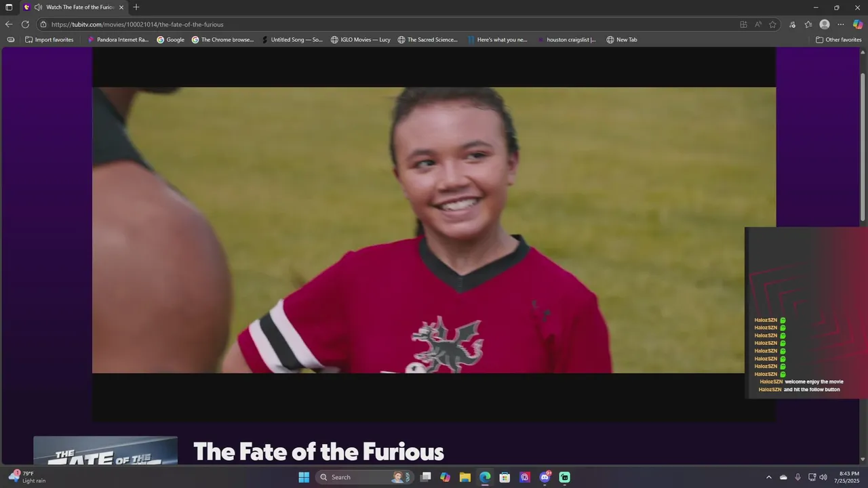
Task: Toggle the favorites bar leftmost icon
Action: (10, 39)
